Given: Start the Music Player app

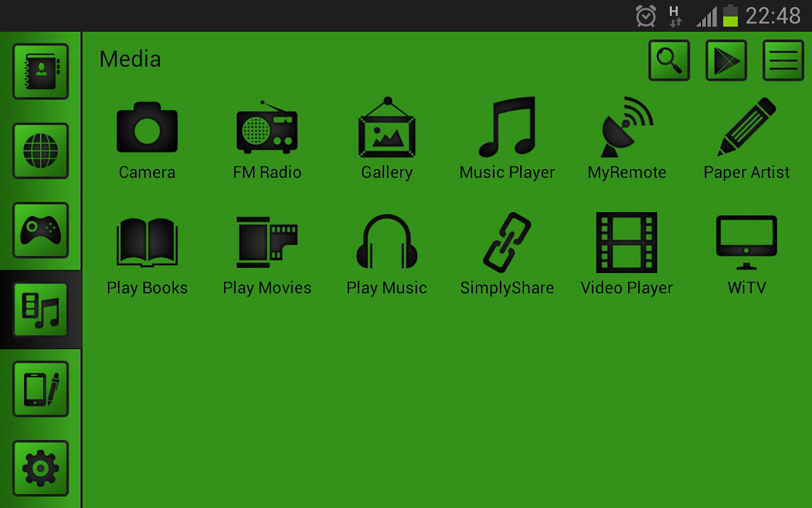Looking at the screenshot, I should tap(507, 128).
